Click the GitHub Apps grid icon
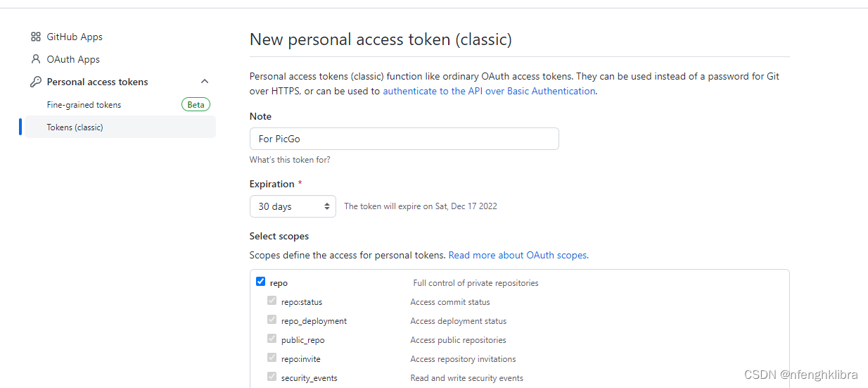 [x=36, y=37]
